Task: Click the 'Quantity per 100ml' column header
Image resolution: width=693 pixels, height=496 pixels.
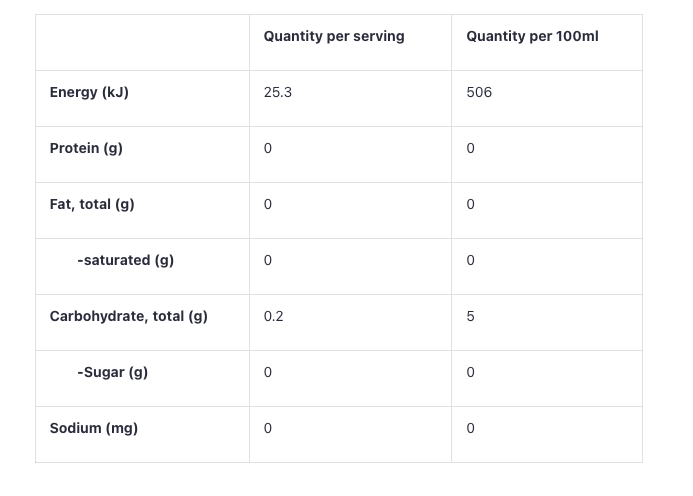Action: point(532,36)
